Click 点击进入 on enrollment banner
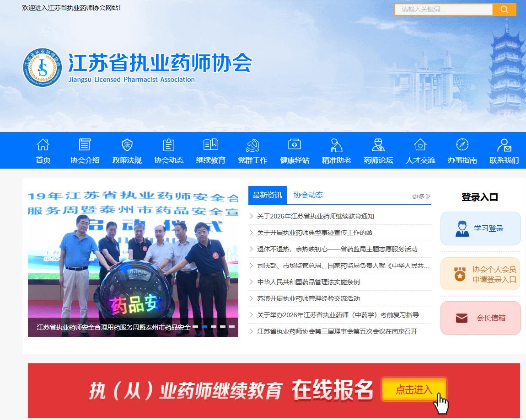This screenshot has width=526, height=420. [x=414, y=389]
